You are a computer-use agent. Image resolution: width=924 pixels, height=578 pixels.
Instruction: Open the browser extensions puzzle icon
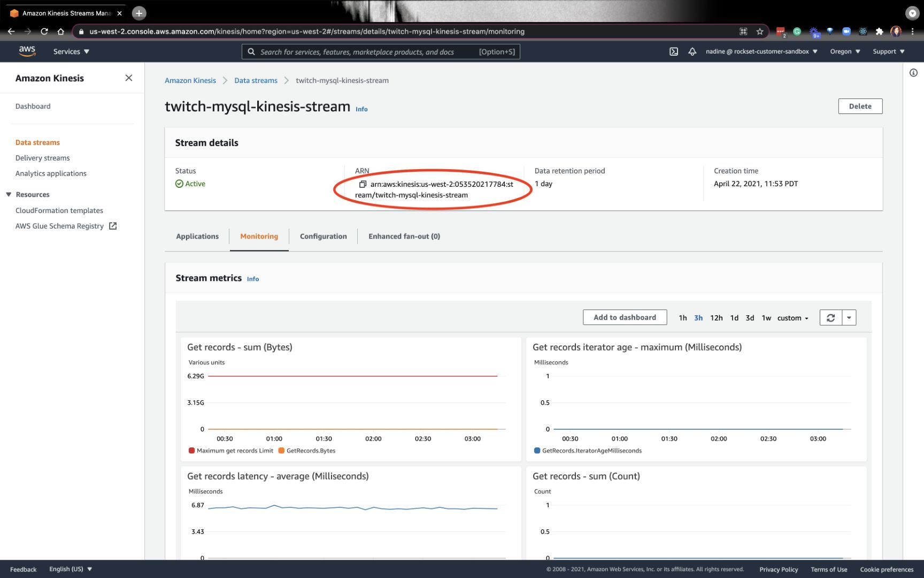[x=880, y=32]
